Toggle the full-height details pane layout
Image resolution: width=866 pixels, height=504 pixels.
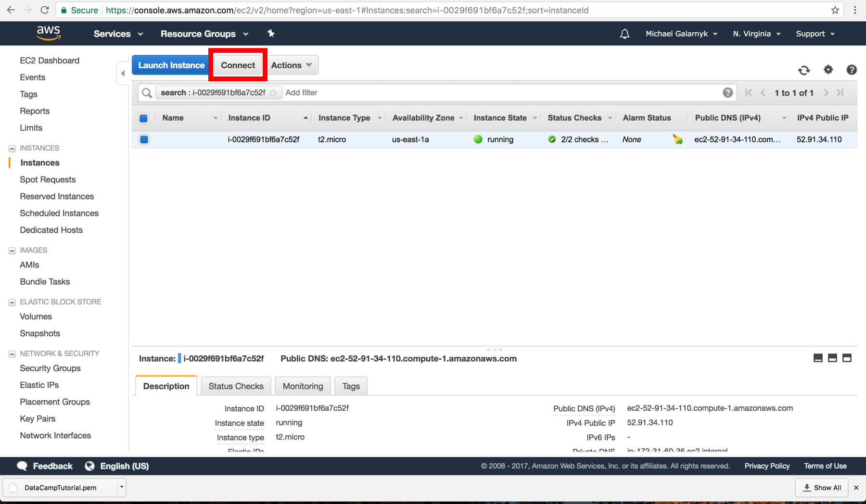pyautogui.click(x=847, y=358)
